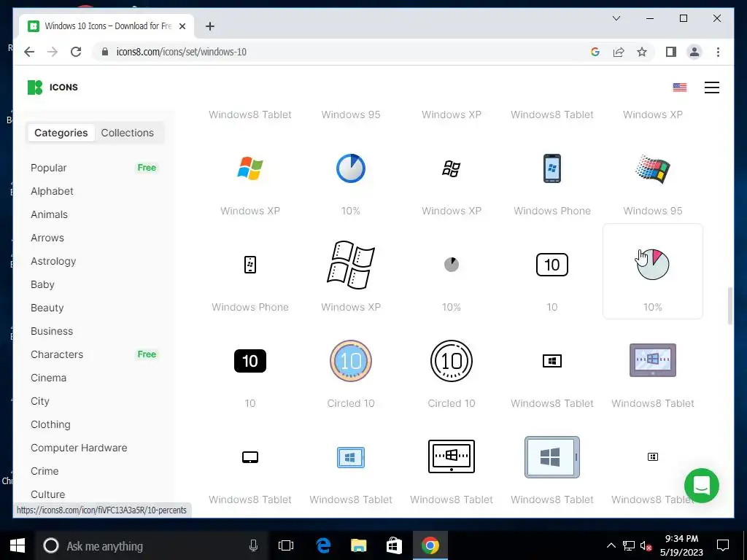Open Task View on the taskbar
This screenshot has height=560, width=747.
point(286,545)
